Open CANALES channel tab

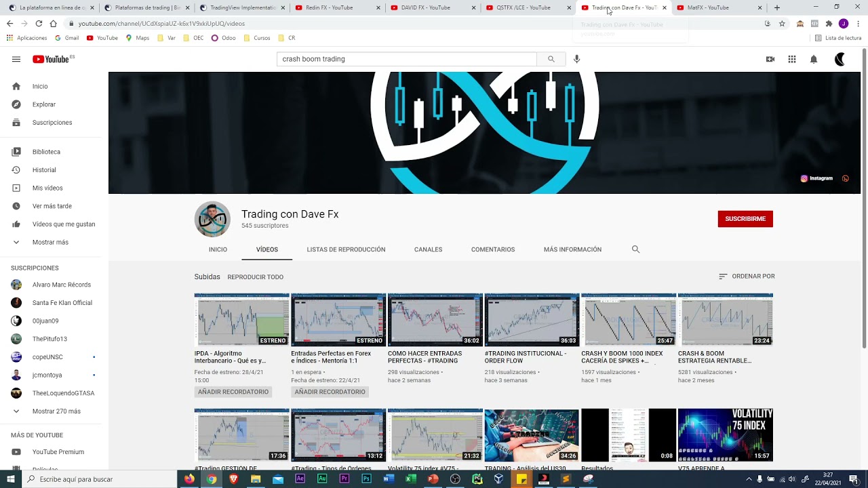tap(428, 249)
